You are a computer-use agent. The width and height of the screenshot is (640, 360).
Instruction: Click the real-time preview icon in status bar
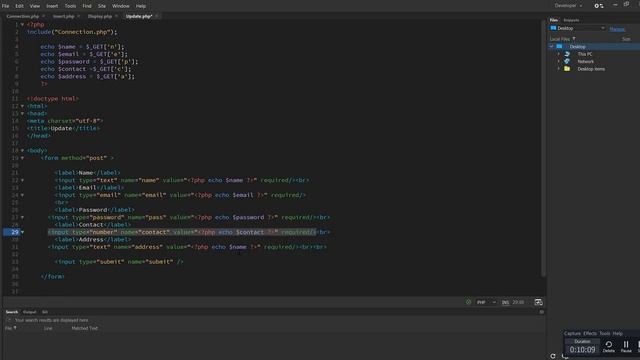tap(538, 302)
